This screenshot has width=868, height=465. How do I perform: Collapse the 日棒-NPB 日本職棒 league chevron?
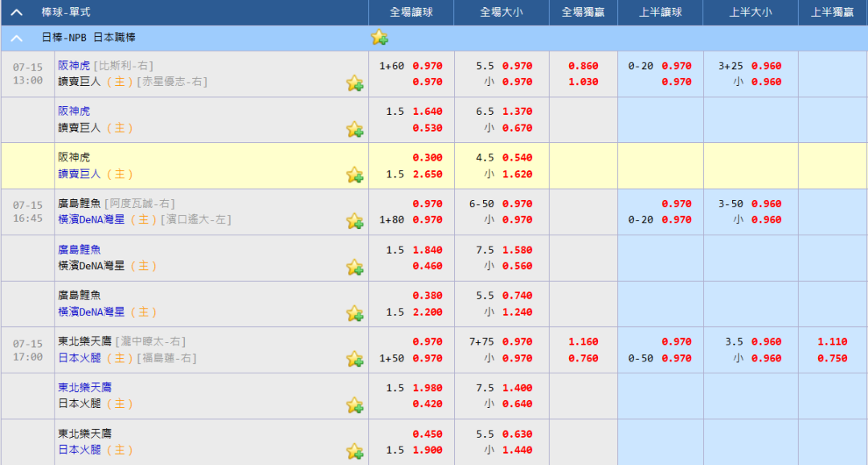coord(17,39)
